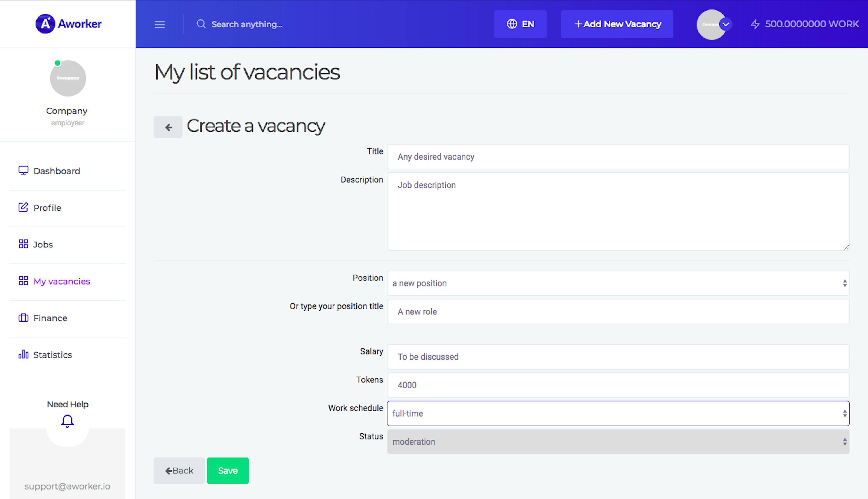Click into the Title input field
868x499 pixels.
618,157
